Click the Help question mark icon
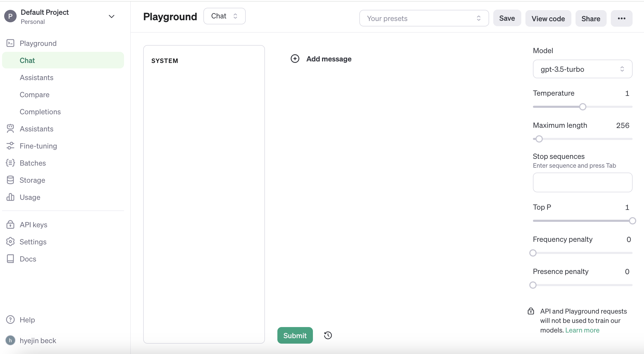The height and width of the screenshot is (354, 644). tap(10, 320)
